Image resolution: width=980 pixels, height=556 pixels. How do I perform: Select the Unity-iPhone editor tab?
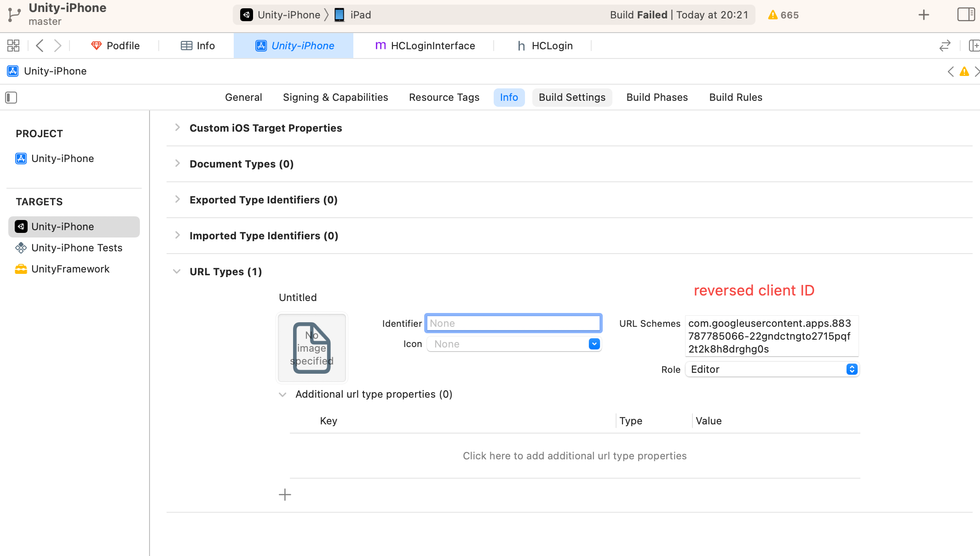(294, 46)
